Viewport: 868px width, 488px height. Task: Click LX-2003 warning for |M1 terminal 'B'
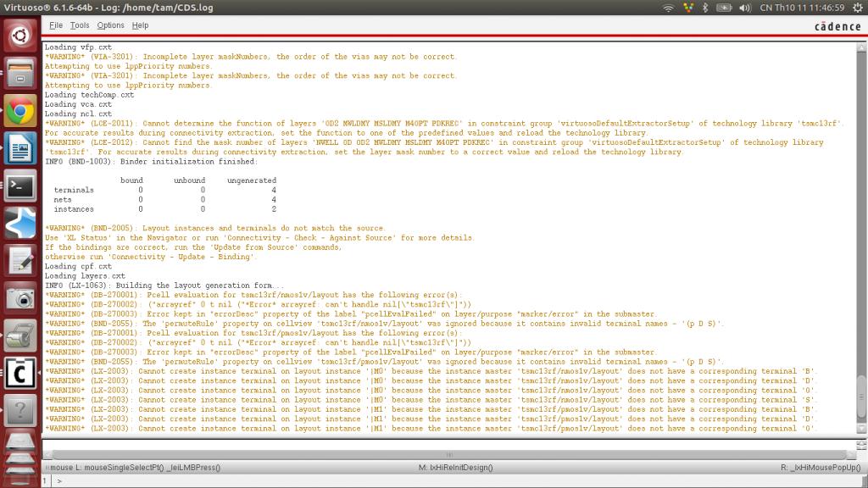pyautogui.click(x=430, y=409)
